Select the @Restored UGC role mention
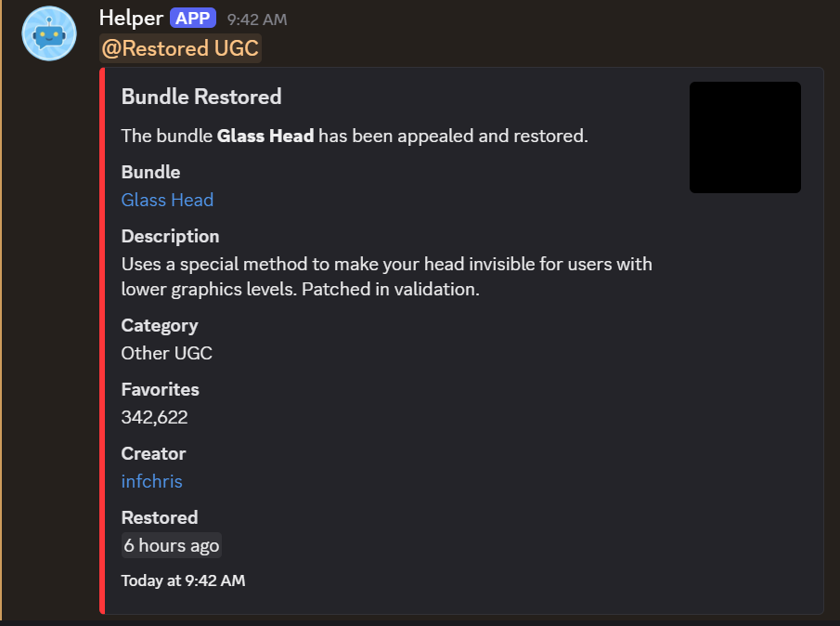Viewport: 840px width, 626px height. pyautogui.click(x=180, y=48)
